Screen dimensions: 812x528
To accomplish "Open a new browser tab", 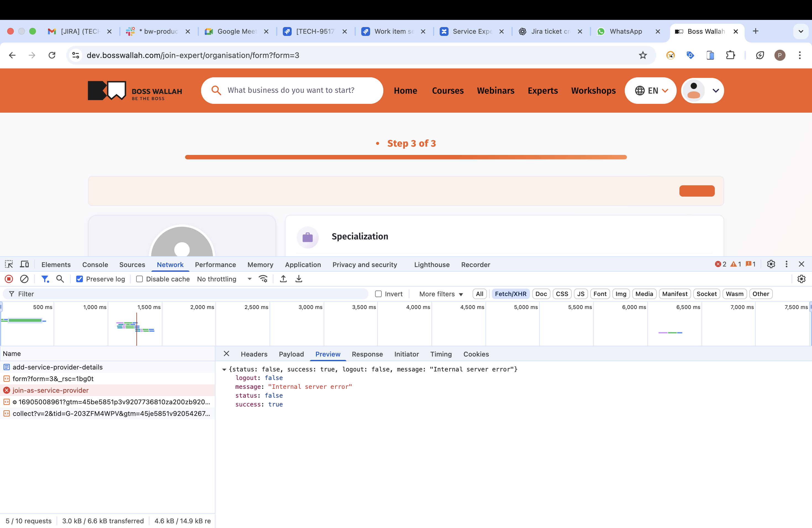I will [x=756, y=31].
